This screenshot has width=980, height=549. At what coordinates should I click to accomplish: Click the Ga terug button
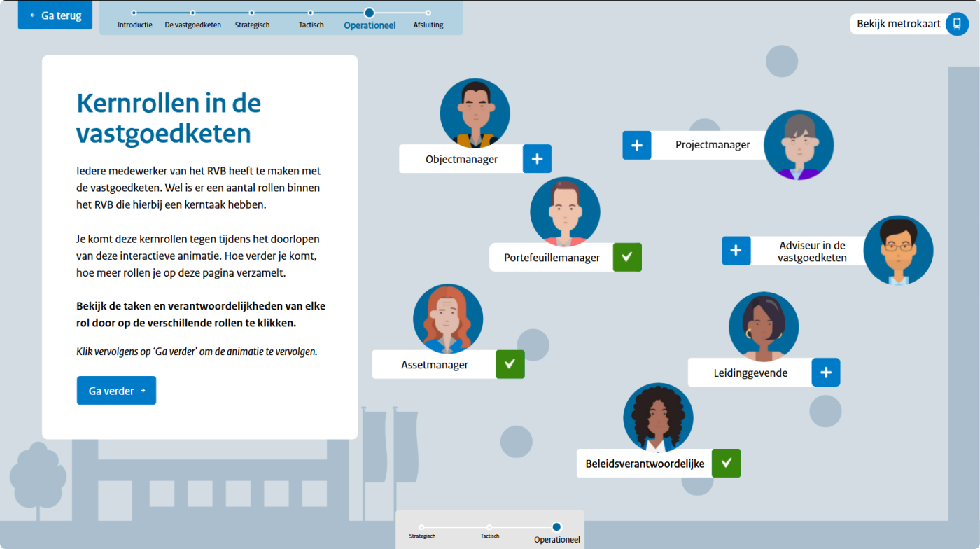pos(55,15)
